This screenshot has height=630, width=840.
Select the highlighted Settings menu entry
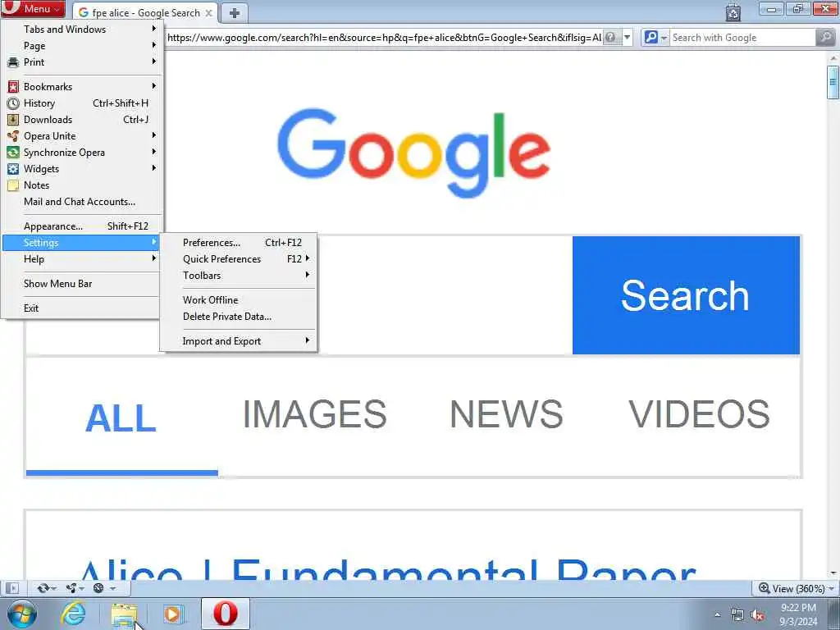[x=82, y=243]
